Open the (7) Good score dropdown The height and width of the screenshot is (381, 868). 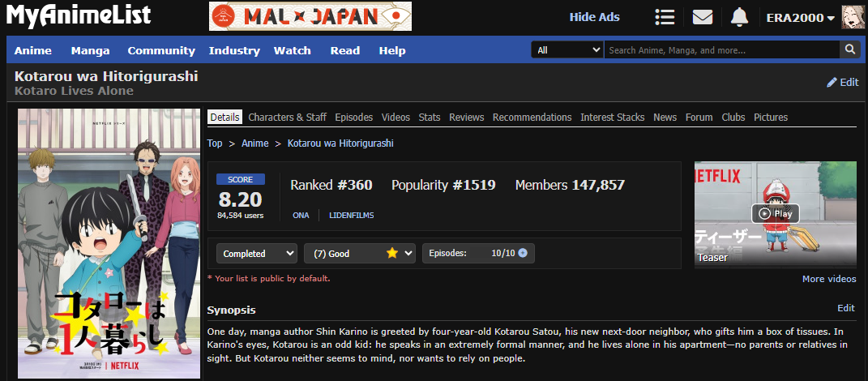tap(360, 253)
